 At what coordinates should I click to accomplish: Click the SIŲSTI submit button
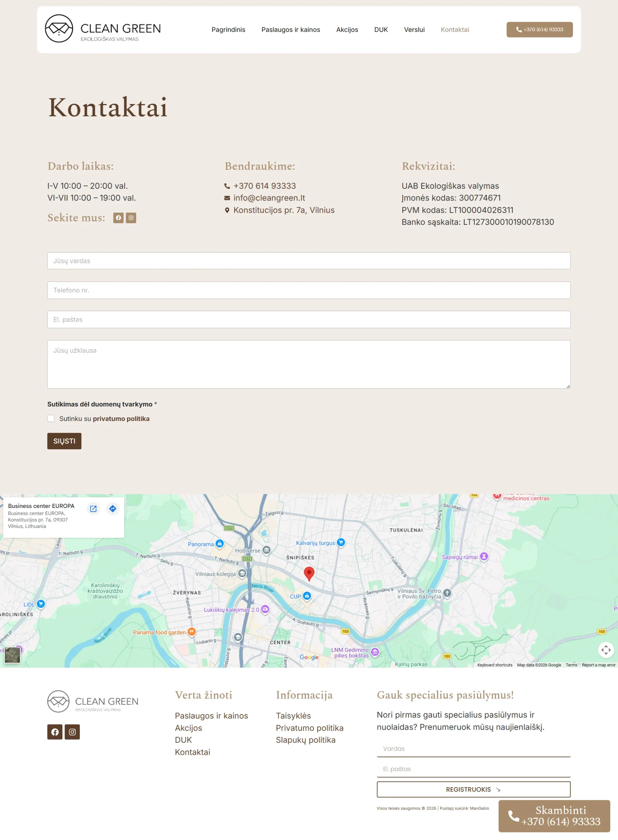(64, 441)
